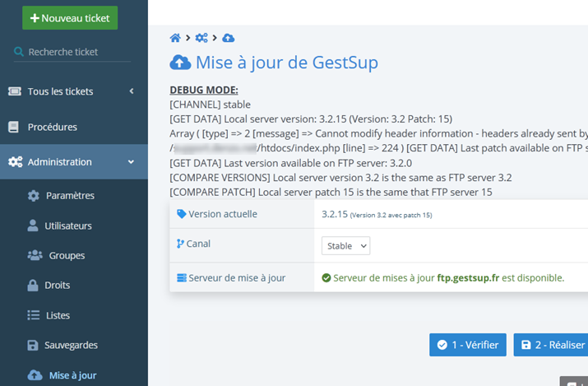Click the 1 - Vérifier button

(x=468, y=345)
